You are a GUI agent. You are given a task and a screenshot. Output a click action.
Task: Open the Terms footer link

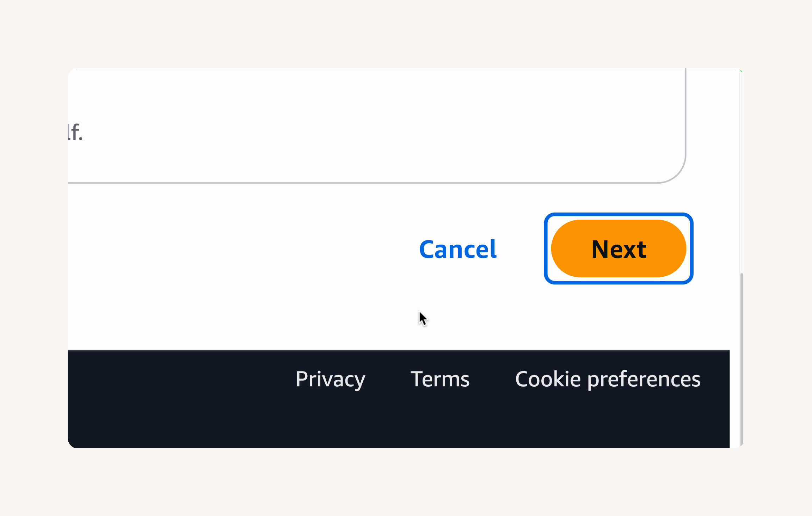click(x=440, y=379)
